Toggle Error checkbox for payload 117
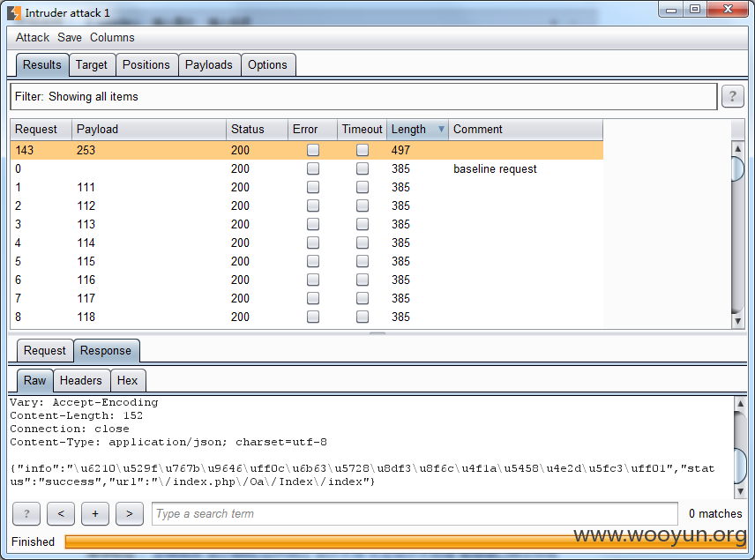Viewport: 755px width, 560px height. 313,299
